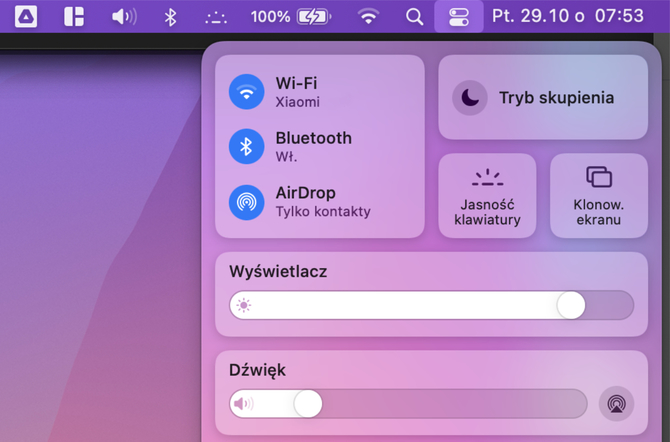Open keyboard brightness icon in menu bar
This screenshot has width=670, height=442.
[x=216, y=18]
